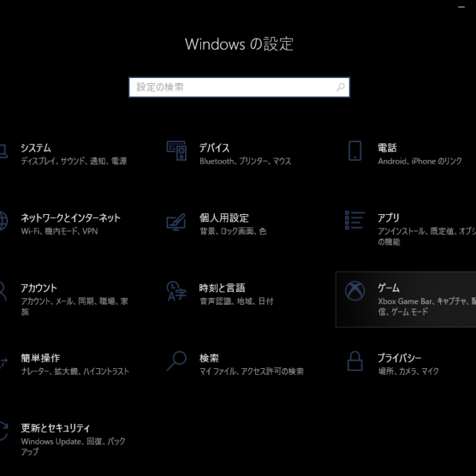Click the '音声認識、地域、日付' description

coord(237,301)
